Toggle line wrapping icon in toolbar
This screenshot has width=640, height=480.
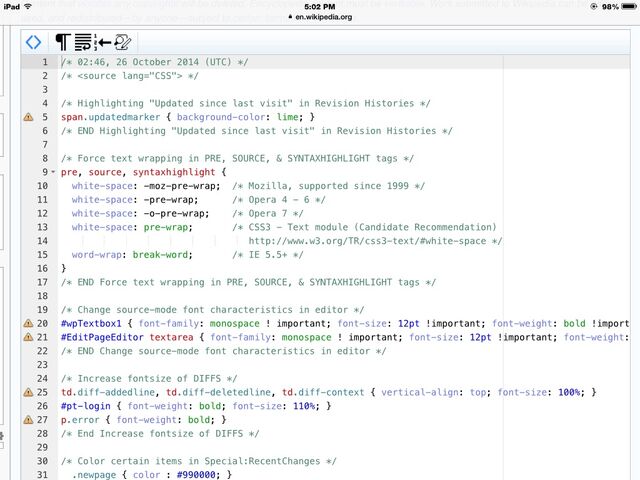tap(83, 42)
